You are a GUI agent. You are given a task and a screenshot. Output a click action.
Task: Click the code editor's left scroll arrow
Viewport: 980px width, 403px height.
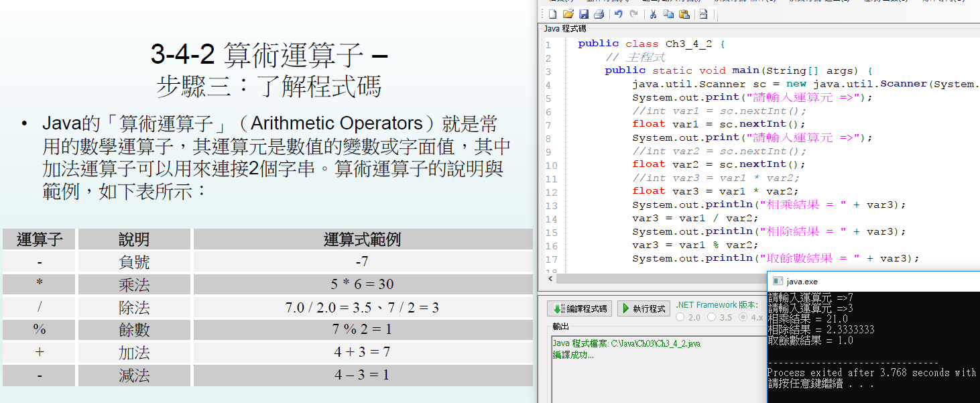click(550, 278)
